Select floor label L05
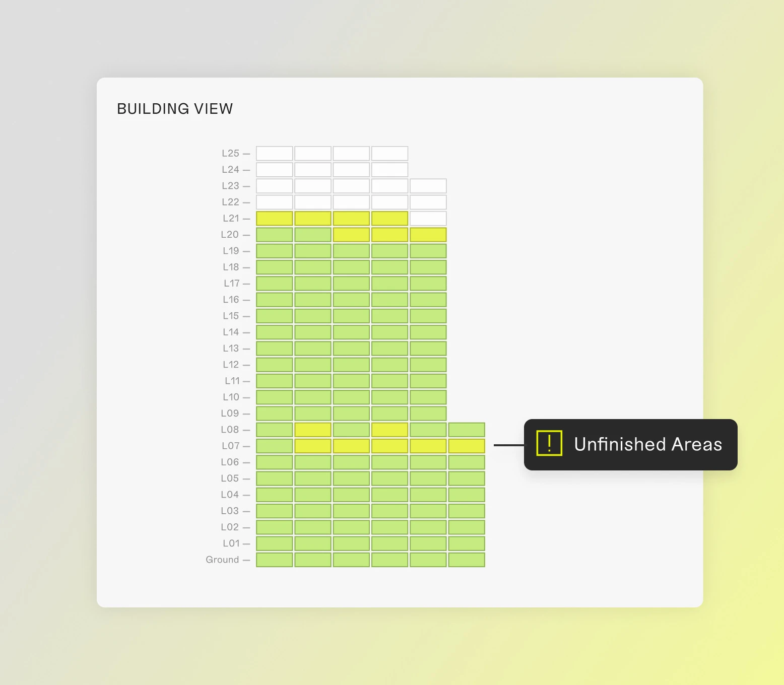 click(x=230, y=478)
